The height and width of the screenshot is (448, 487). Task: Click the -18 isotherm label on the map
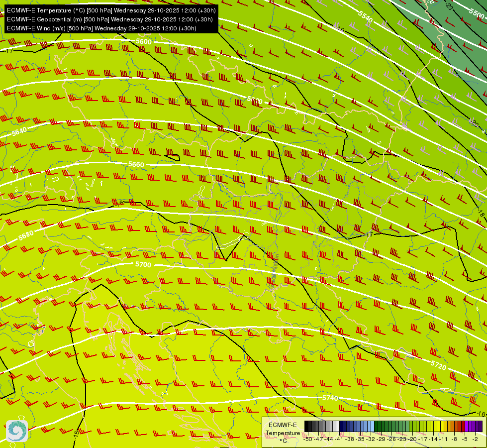pyautogui.click(x=481, y=213)
